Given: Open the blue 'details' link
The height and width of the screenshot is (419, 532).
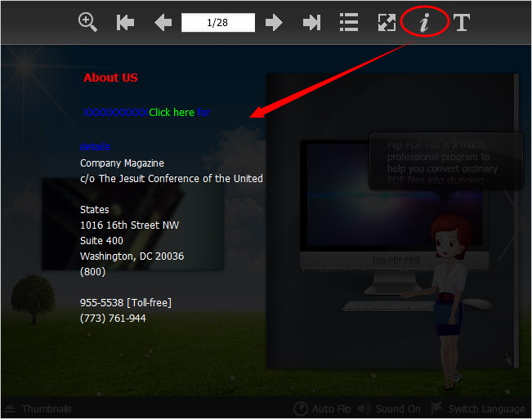Looking at the screenshot, I should coord(95,147).
